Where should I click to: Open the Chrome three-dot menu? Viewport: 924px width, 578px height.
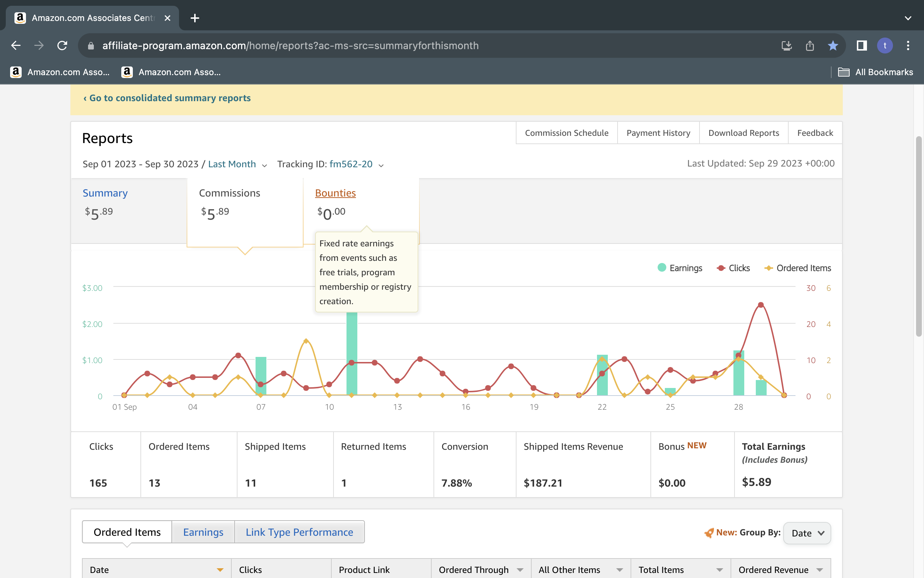[908, 46]
